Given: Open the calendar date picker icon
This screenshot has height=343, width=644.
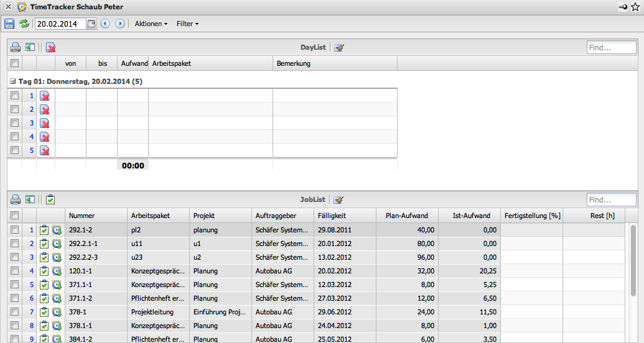Looking at the screenshot, I should 91,24.
